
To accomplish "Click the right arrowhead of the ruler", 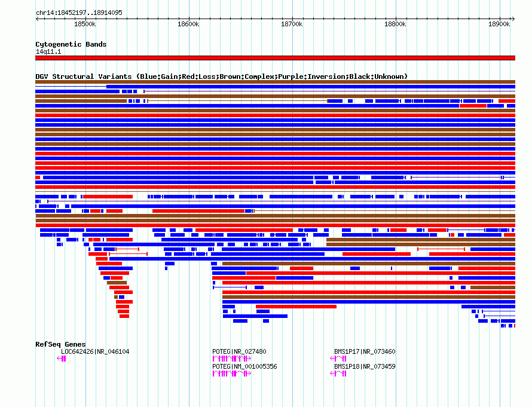I will pos(513,19).
